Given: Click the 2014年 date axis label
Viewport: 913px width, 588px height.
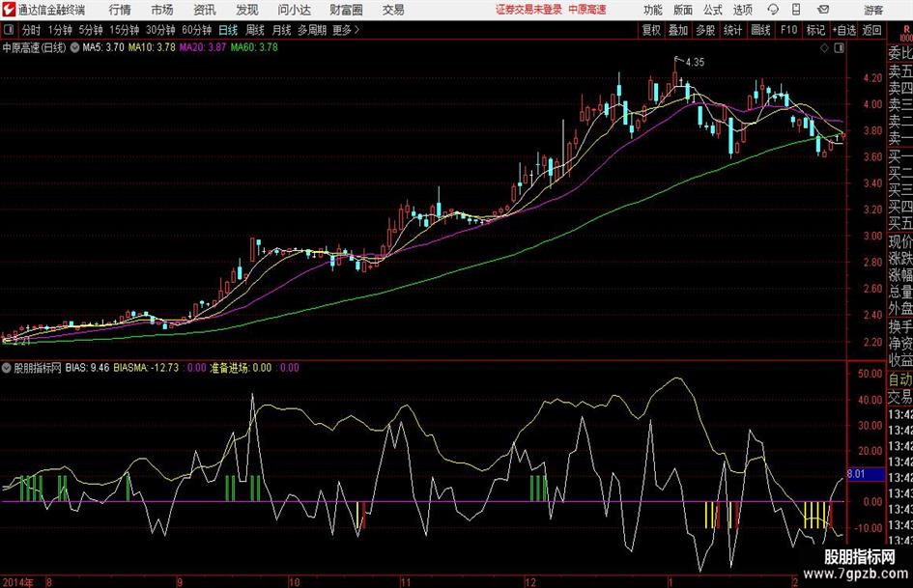Looking at the screenshot, I should pyautogui.click(x=18, y=581).
